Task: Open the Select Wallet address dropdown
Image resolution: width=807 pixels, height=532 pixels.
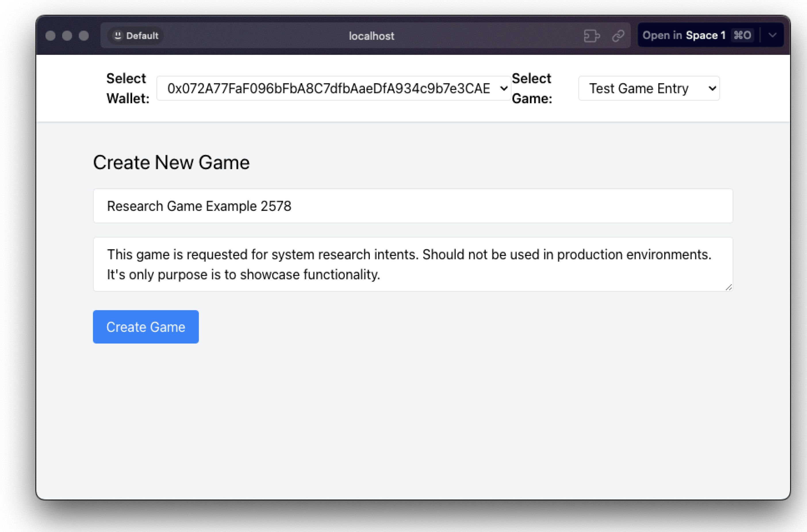Action: [333, 89]
